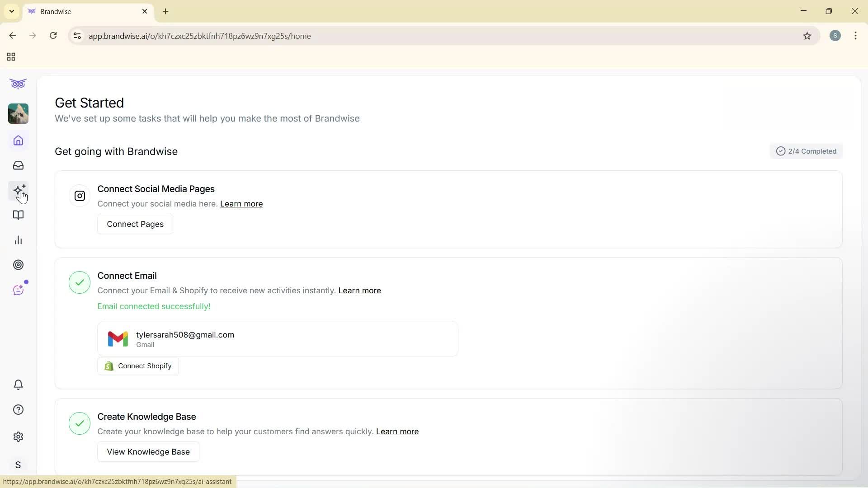Open Settings from the gear icon

point(18,436)
